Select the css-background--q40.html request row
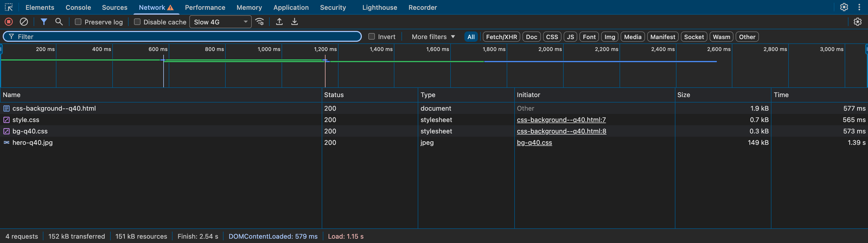Screen dimensions: 868x243 pyautogui.click(x=434, y=108)
